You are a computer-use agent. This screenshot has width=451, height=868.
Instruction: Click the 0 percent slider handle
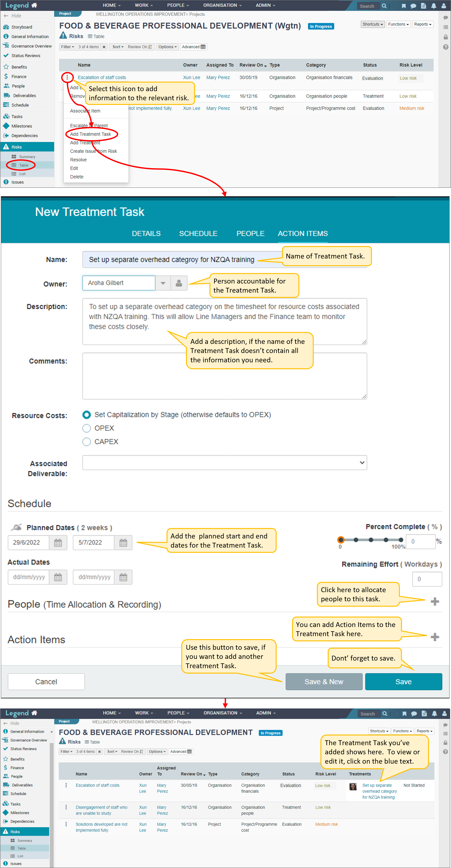pos(341,539)
